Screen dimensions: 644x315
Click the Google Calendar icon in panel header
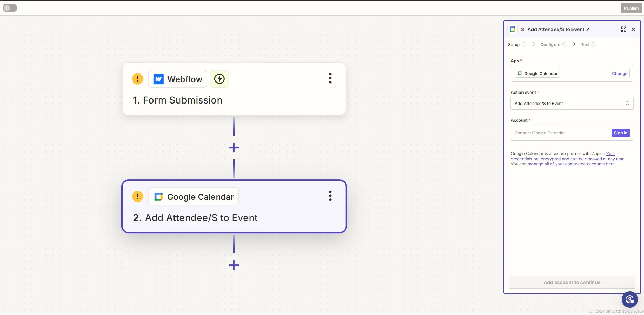[513, 29]
